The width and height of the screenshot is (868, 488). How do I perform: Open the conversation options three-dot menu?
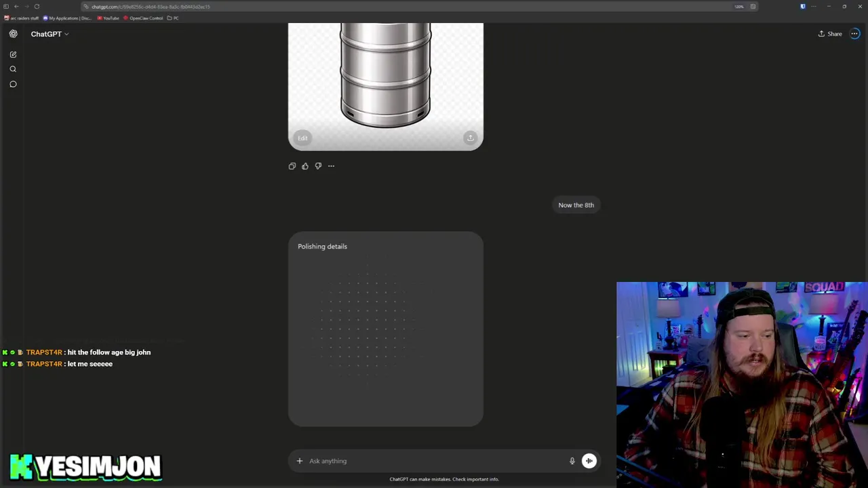click(855, 34)
